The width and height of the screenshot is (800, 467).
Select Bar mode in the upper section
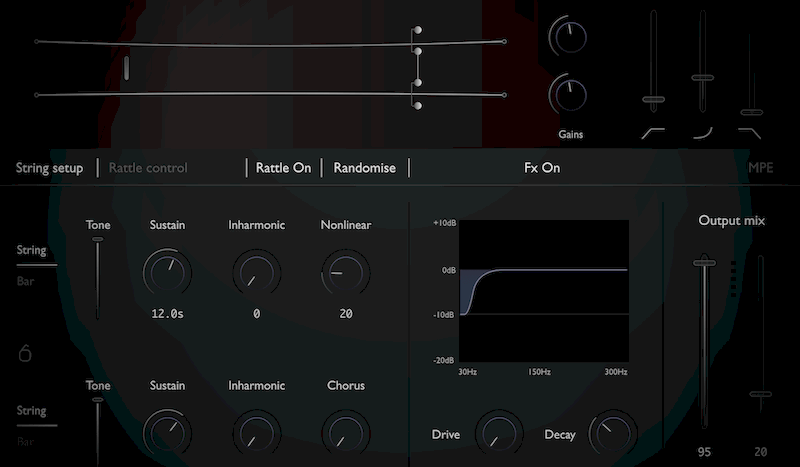(26, 281)
